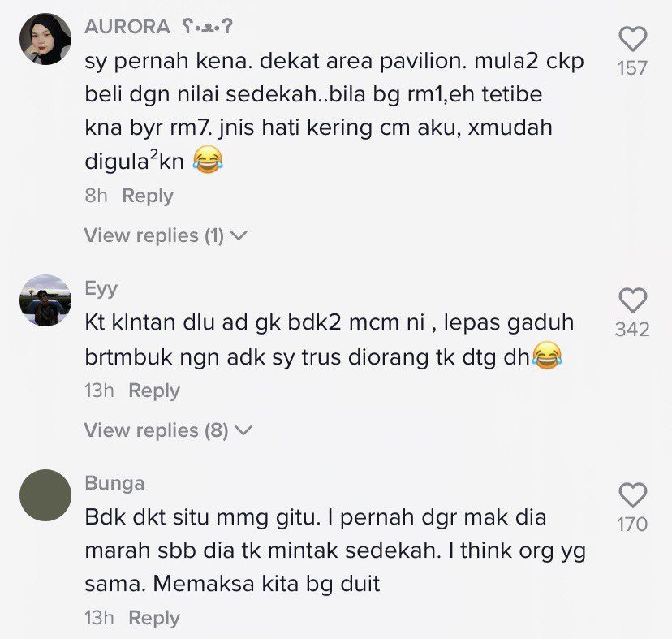Click chevron next to View replies (1)
Image resolution: width=672 pixels, height=639 pixels.
click(x=239, y=236)
